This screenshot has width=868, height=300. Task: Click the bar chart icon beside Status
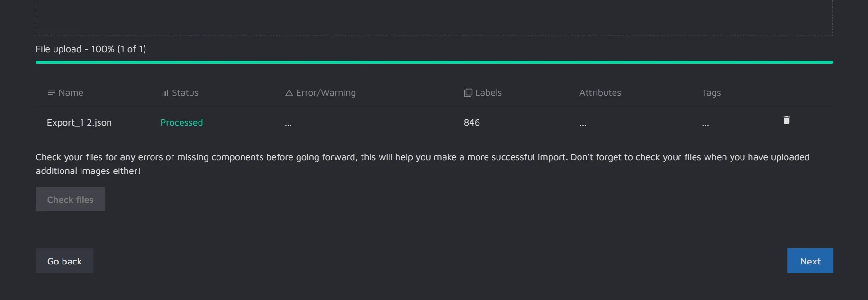[x=165, y=93]
